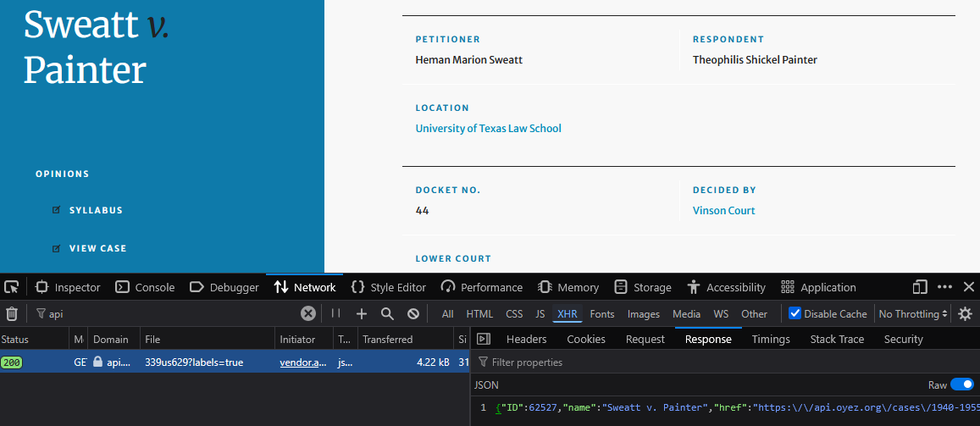Image resolution: width=980 pixels, height=426 pixels.
Task: Open network search magnifier
Action: [387, 313]
